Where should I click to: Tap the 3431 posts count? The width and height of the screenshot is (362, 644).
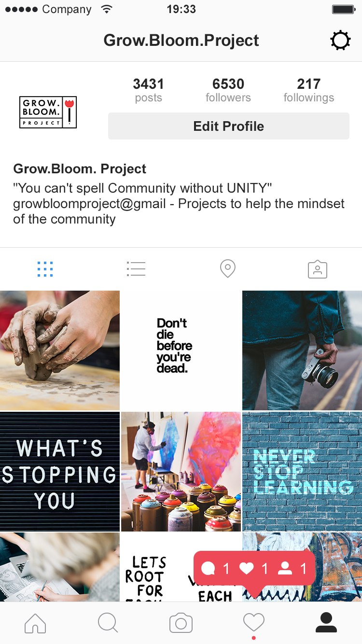[x=148, y=90]
